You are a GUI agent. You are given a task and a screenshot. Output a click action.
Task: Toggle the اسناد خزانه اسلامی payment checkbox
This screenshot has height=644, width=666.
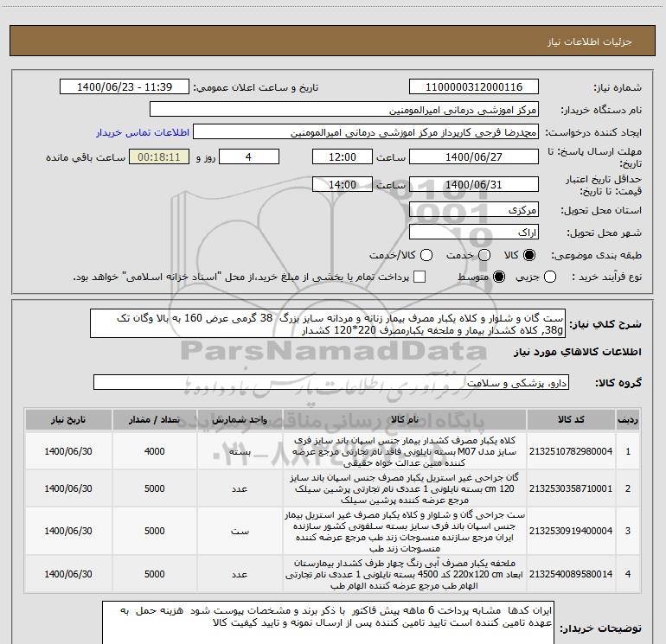click(x=419, y=277)
